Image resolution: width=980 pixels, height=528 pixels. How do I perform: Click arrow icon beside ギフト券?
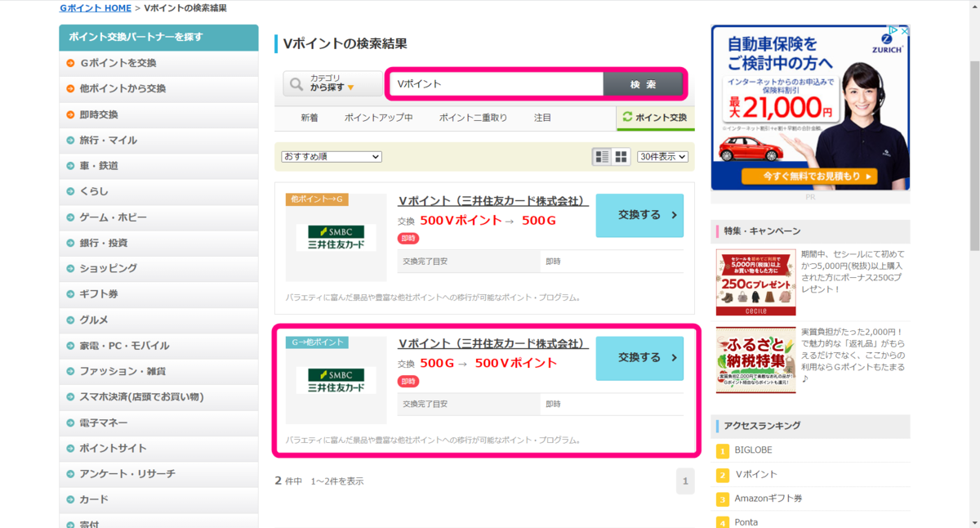[x=70, y=294]
